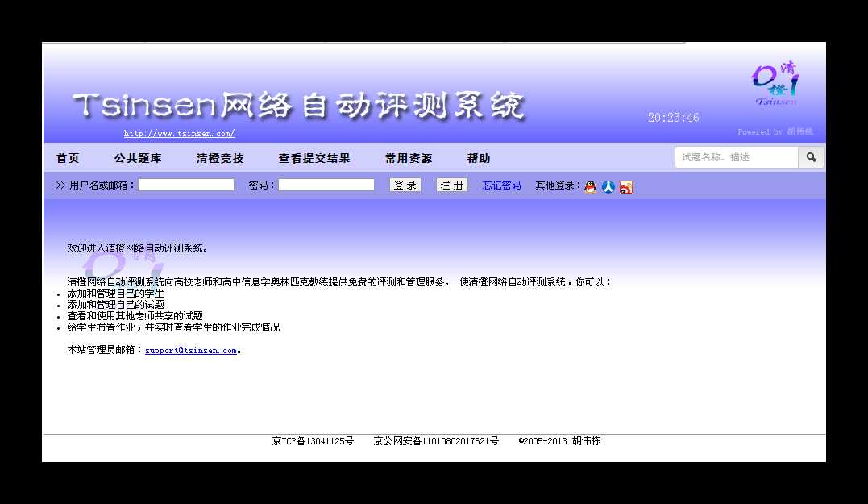This screenshot has width=868, height=504.
Task: Open the 首页 menu item
Action: point(67,158)
